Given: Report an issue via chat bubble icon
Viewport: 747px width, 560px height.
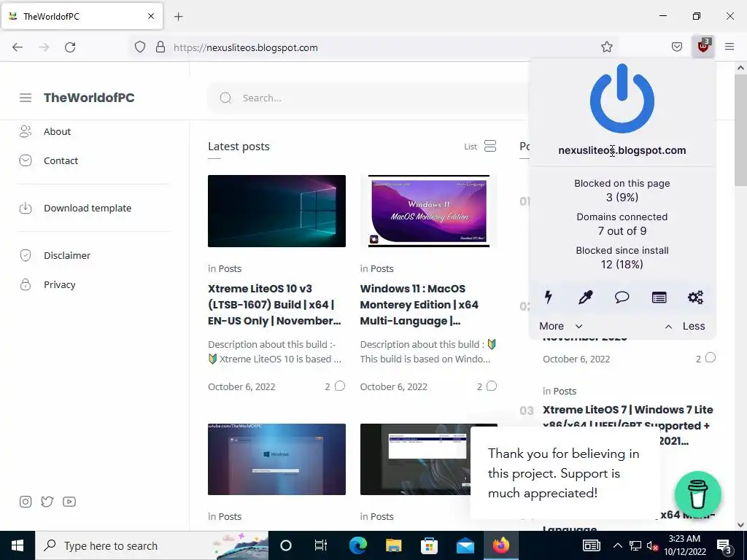Looking at the screenshot, I should [x=622, y=297].
